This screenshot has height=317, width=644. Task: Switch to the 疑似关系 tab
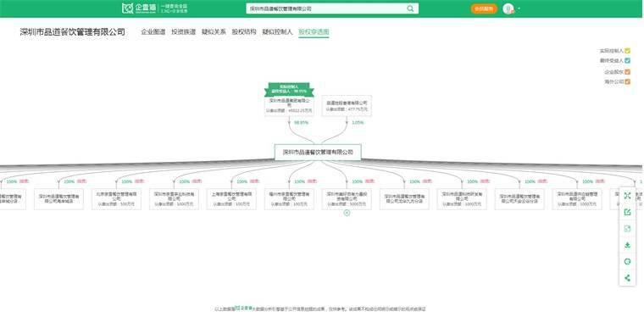click(x=214, y=31)
